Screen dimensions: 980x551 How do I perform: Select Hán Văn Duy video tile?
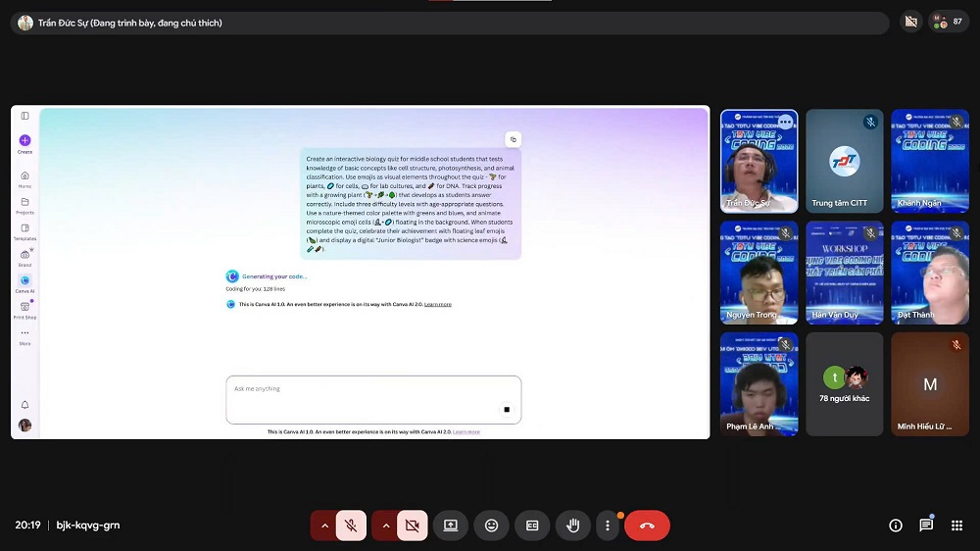[x=845, y=273]
